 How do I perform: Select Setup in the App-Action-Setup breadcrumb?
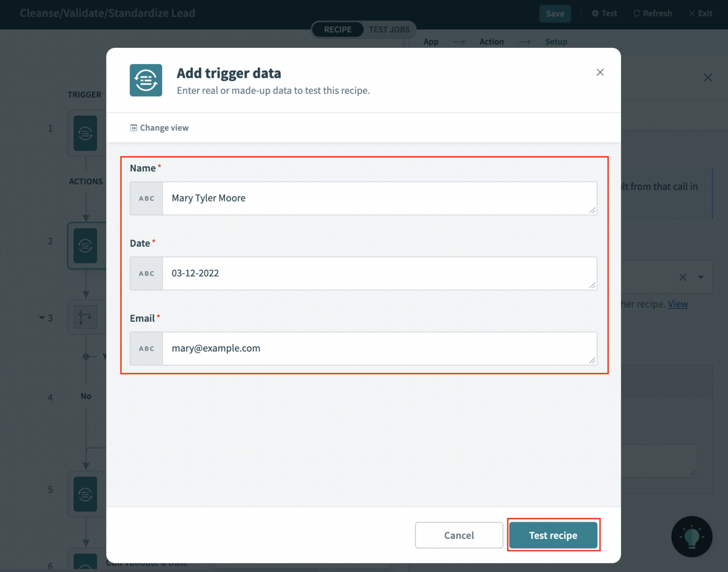pyautogui.click(x=556, y=42)
